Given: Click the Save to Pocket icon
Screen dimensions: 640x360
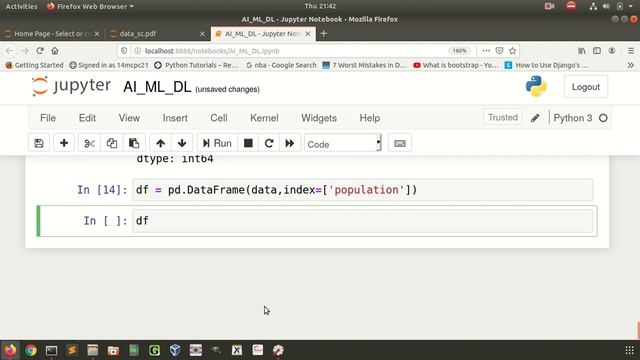Looking at the screenshot, I should click(499, 51).
